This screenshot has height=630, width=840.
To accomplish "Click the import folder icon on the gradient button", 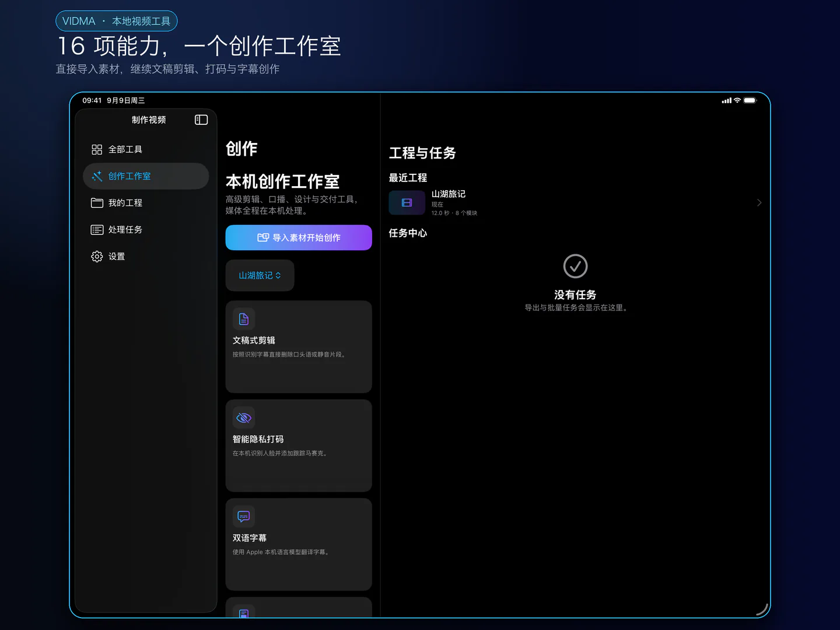I will click(263, 237).
